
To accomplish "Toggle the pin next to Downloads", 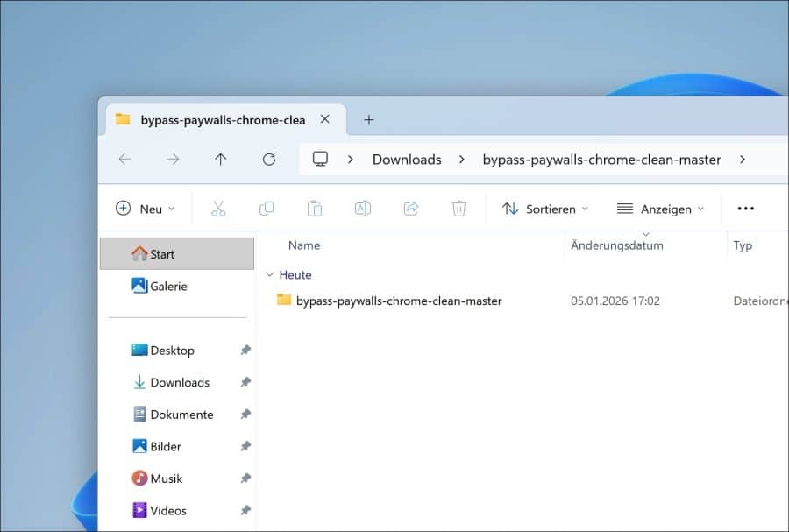I will pos(245,382).
